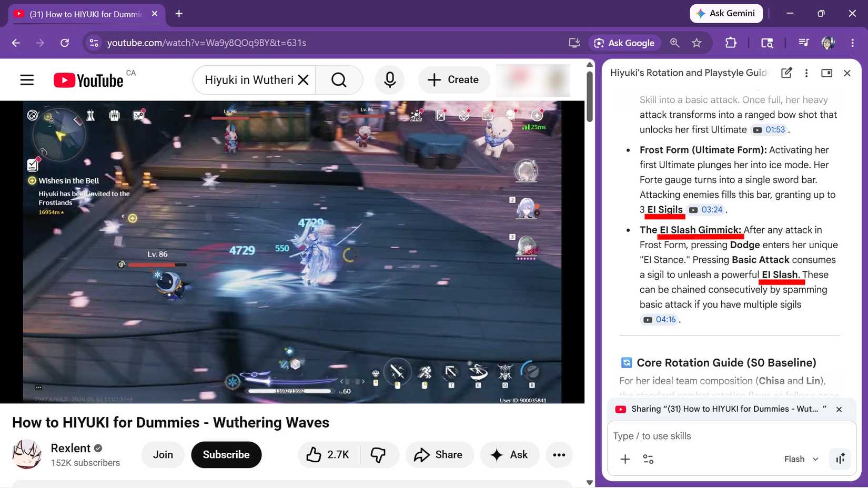Jump to video timestamp 01:53

pos(769,130)
